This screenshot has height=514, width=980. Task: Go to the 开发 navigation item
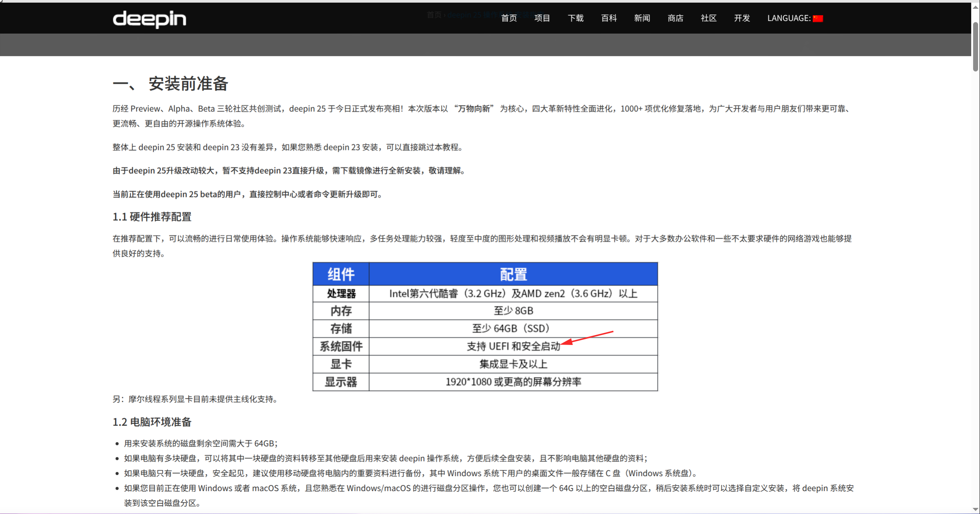click(742, 18)
